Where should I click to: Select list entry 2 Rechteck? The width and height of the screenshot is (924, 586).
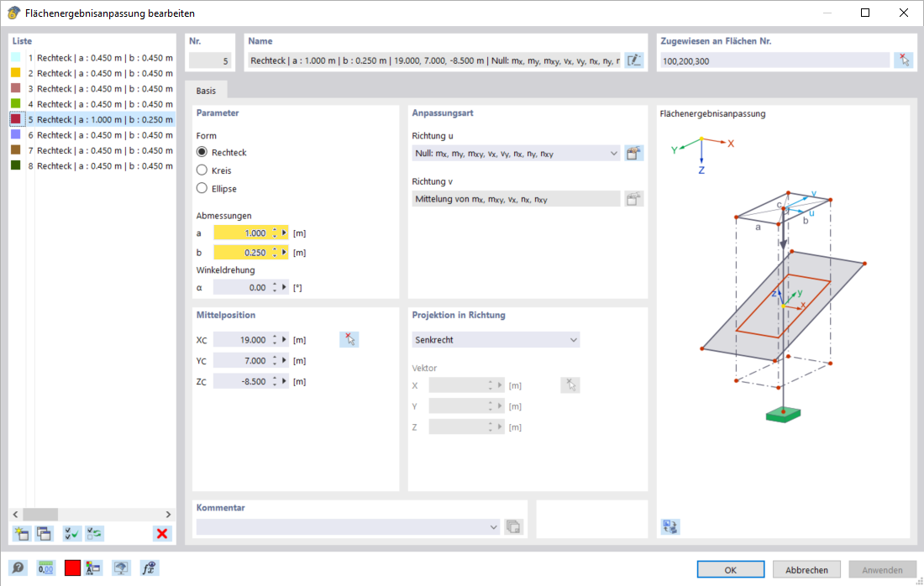click(84, 73)
